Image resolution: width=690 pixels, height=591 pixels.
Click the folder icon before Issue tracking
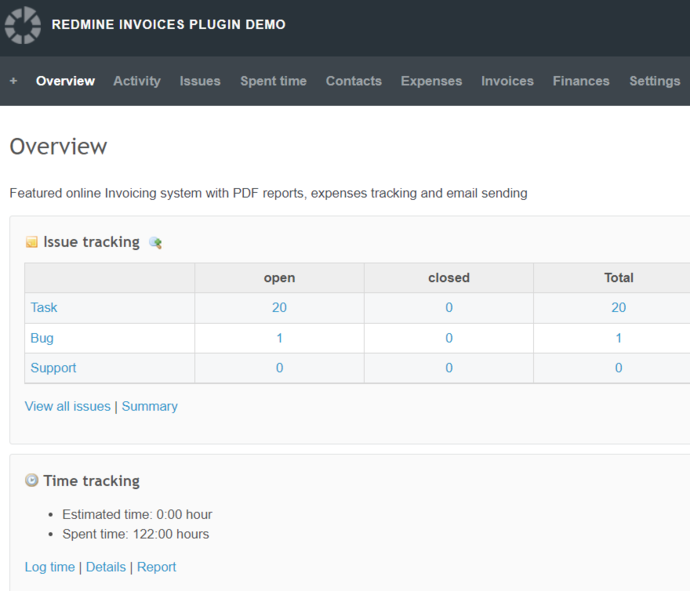[32, 243]
